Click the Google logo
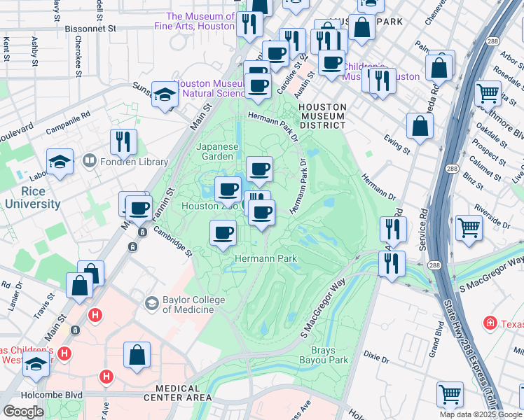The image size is (524, 420). coord(23,412)
